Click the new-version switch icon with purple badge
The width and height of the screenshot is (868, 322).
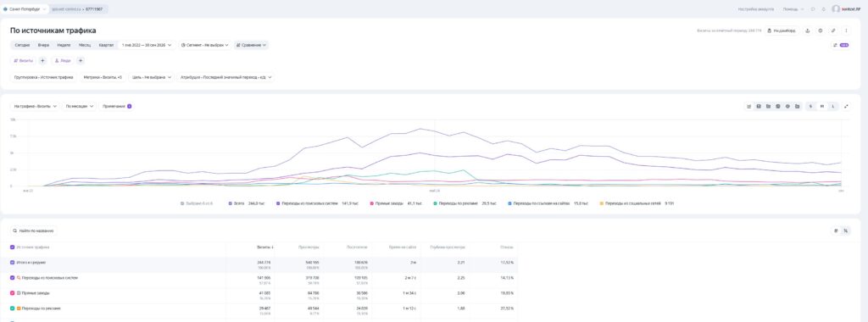841,46
